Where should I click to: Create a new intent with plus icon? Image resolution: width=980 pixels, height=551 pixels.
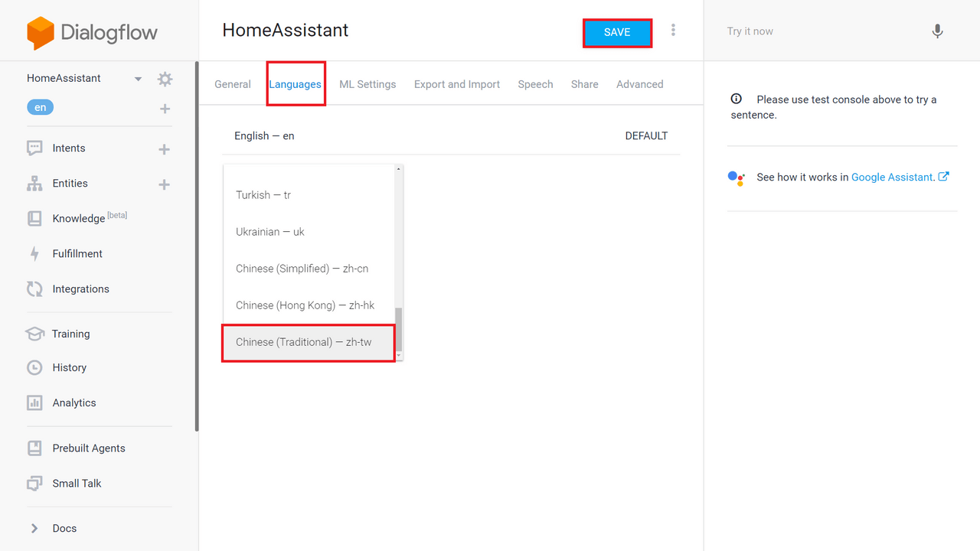coord(164,149)
